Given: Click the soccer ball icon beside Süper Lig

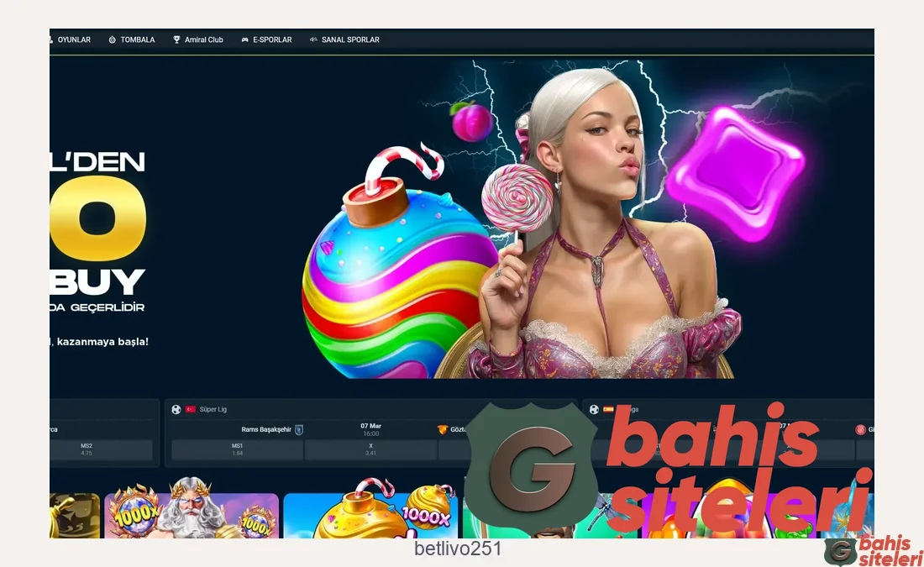Looking at the screenshot, I should (x=176, y=409).
